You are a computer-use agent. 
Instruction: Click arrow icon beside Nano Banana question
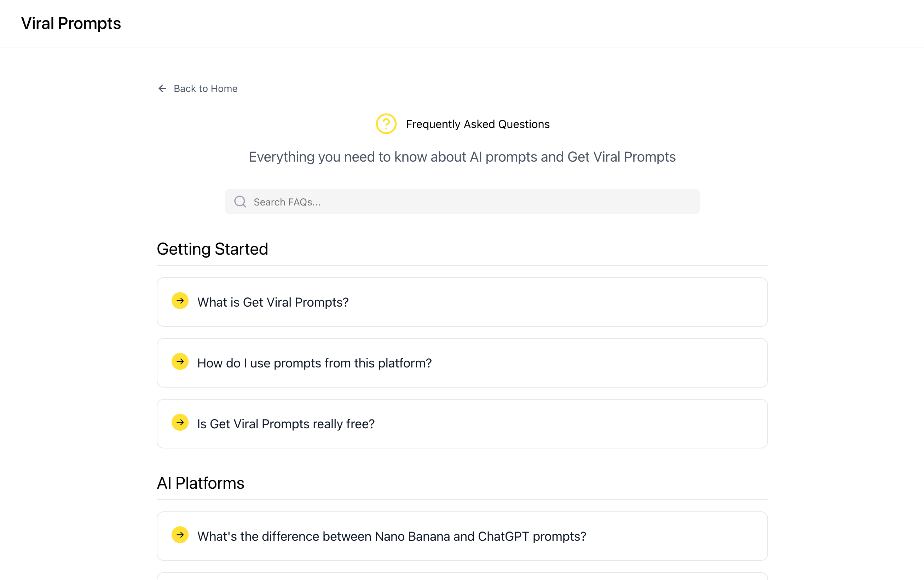180,535
